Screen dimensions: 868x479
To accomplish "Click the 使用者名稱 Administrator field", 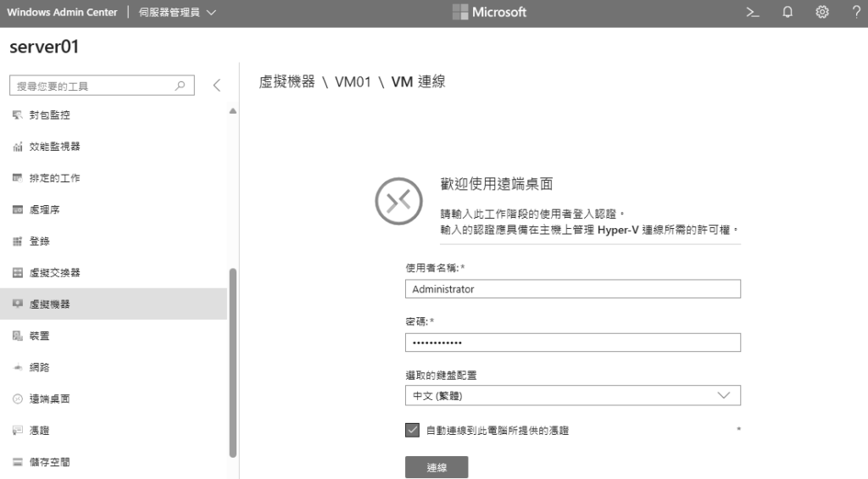I will (x=573, y=289).
